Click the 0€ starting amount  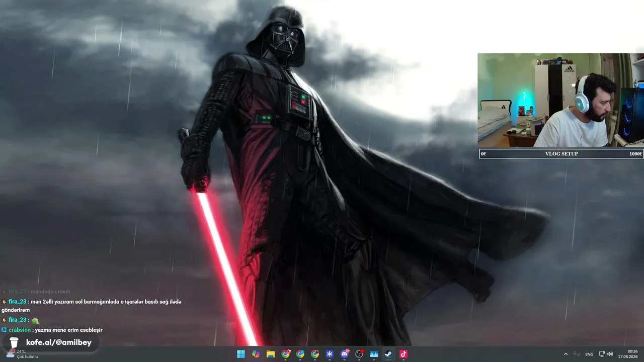[x=484, y=154]
